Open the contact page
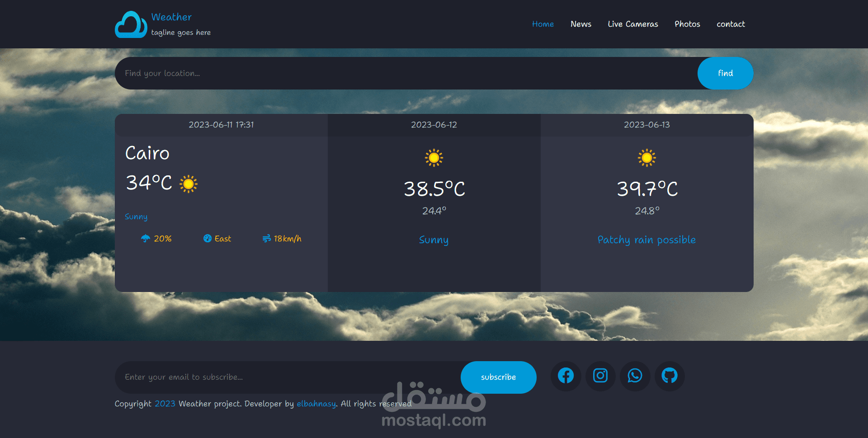 pos(731,24)
